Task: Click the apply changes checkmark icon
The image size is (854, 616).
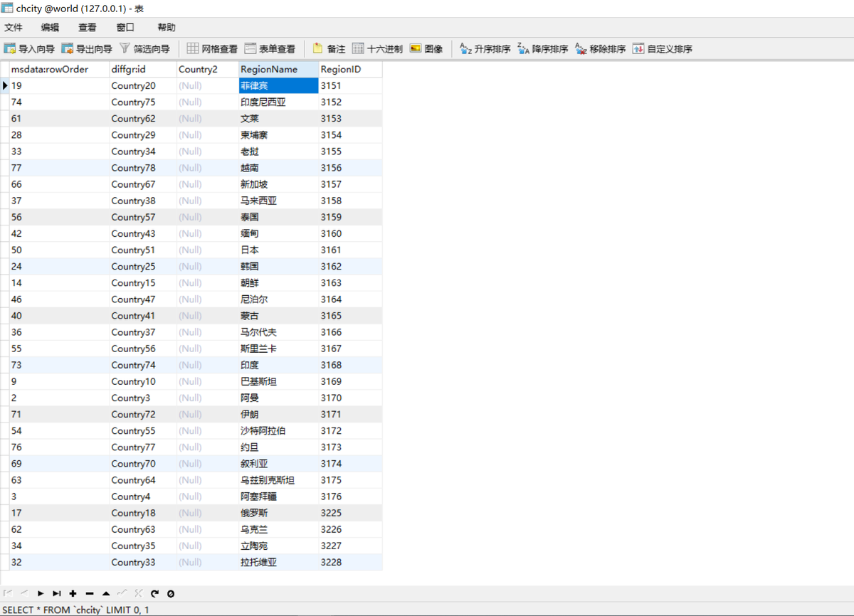Action: [122, 593]
